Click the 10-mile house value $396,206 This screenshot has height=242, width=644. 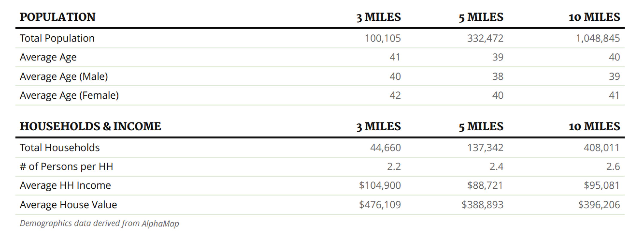pos(599,205)
